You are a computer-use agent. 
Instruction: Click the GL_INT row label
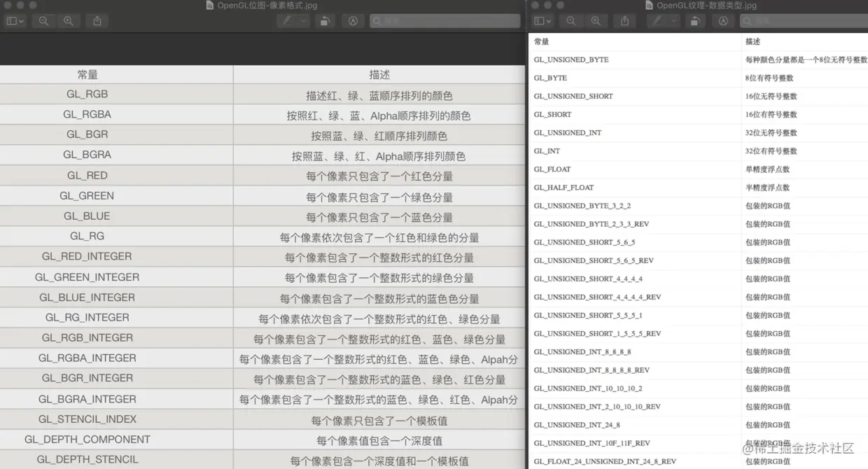[x=547, y=151]
